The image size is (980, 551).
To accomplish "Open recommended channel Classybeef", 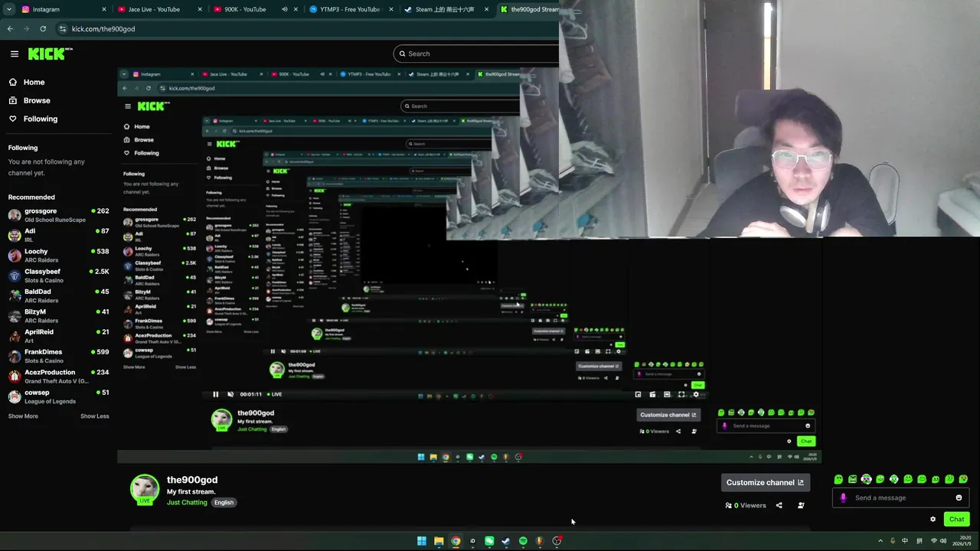I will click(58, 275).
